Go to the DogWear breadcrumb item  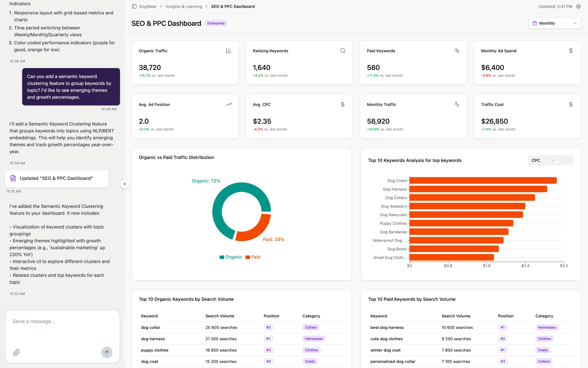148,6
